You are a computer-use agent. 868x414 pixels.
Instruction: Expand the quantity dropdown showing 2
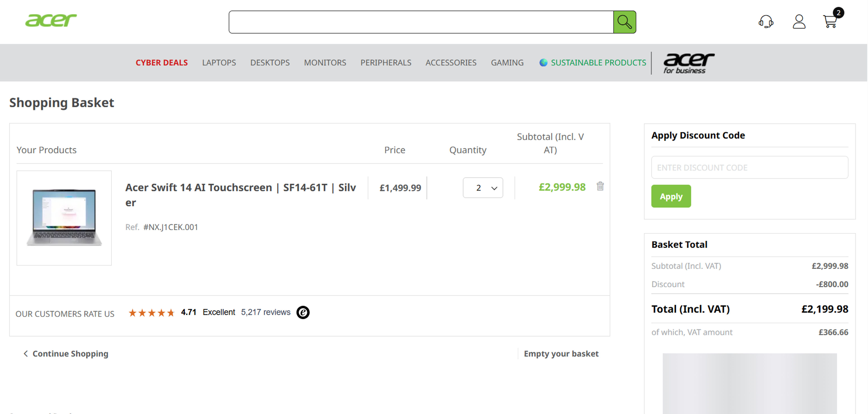(x=483, y=188)
